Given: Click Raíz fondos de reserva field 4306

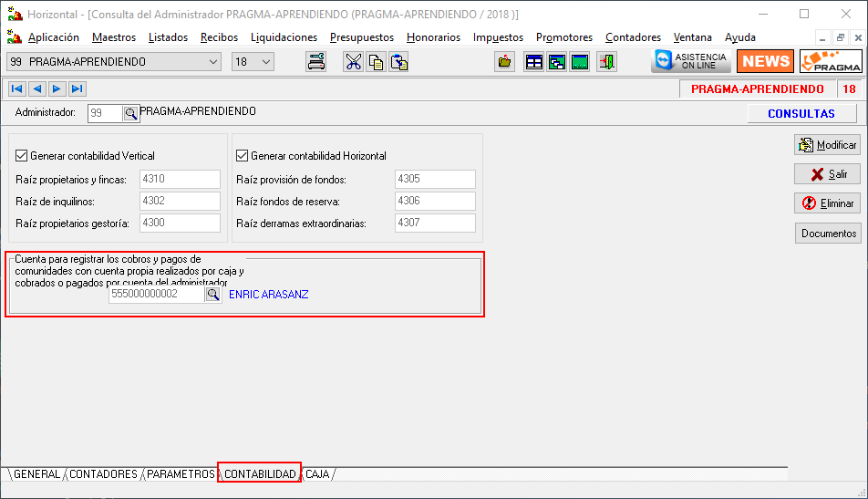Looking at the screenshot, I should pos(435,201).
